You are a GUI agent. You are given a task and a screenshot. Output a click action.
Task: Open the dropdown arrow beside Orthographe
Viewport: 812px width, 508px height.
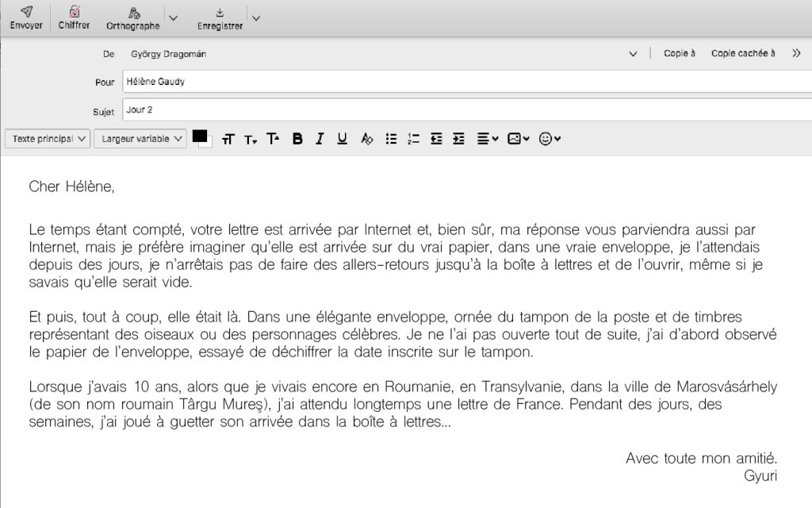click(x=174, y=17)
